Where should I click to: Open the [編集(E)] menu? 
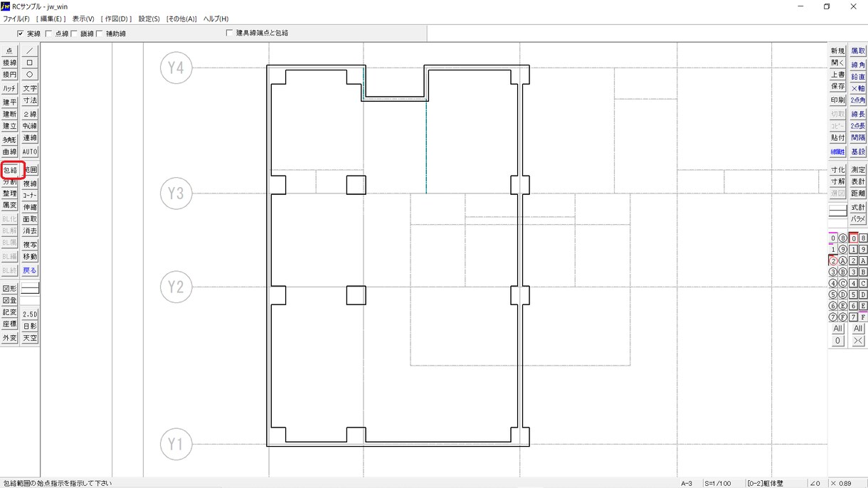coord(51,19)
